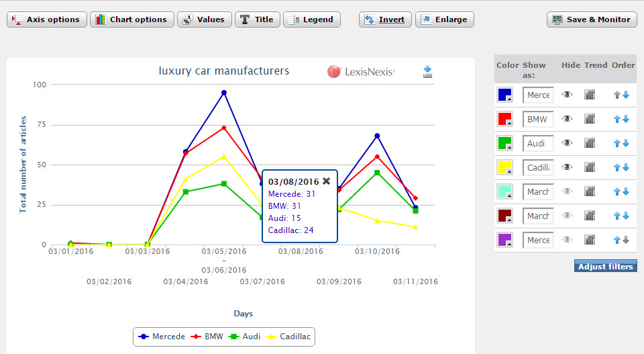Toggle trend line for Cadillac row

(590, 167)
